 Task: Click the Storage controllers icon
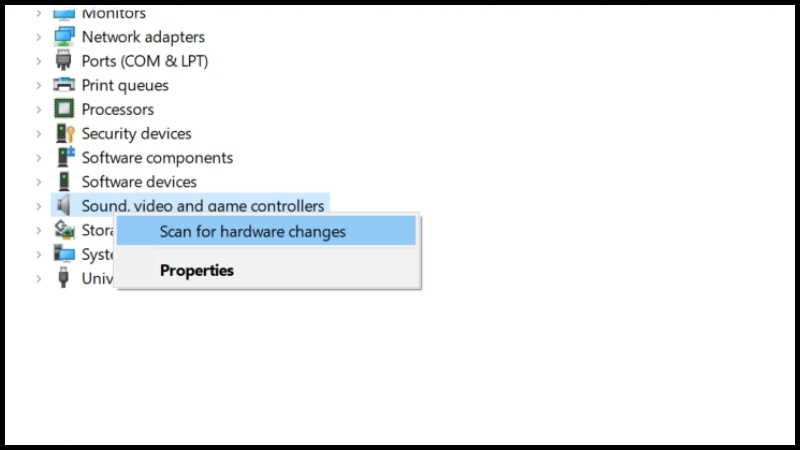(64, 230)
